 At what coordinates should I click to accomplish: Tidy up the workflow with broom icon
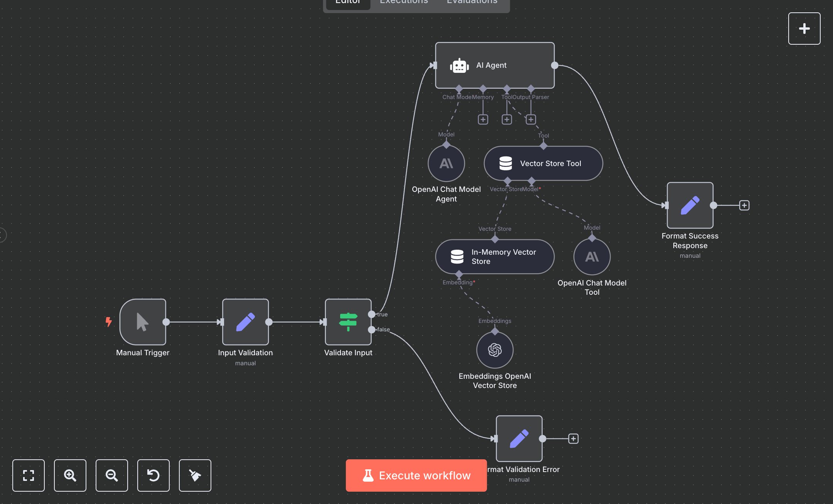pos(195,475)
